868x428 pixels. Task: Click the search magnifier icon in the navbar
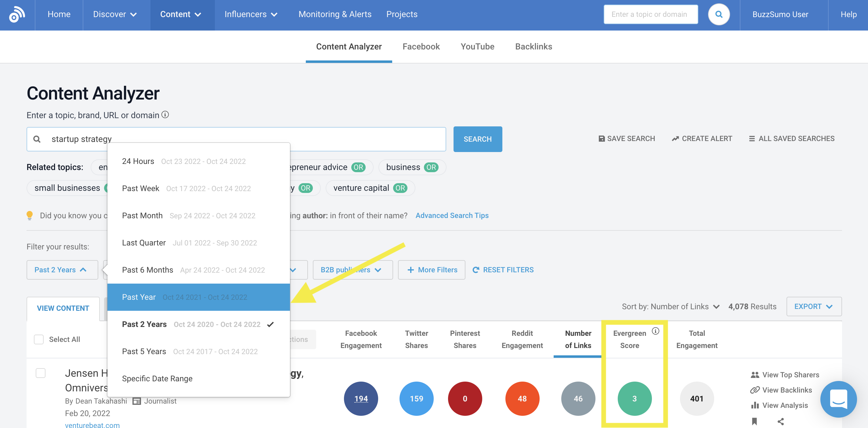point(719,14)
